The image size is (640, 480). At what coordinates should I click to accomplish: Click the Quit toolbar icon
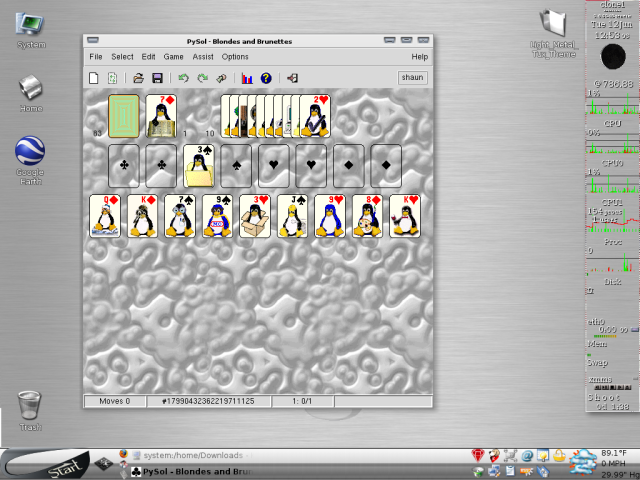(292, 78)
